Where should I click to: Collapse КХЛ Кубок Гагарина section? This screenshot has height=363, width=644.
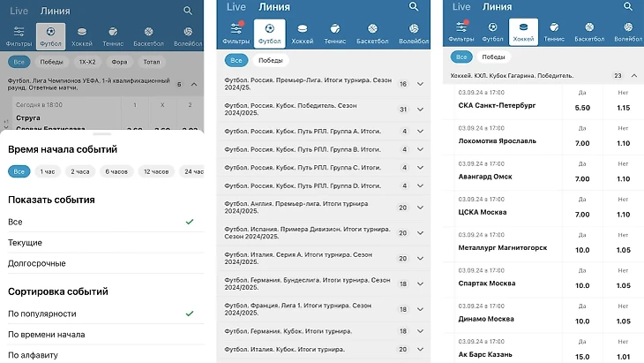[x=633, y=76]
